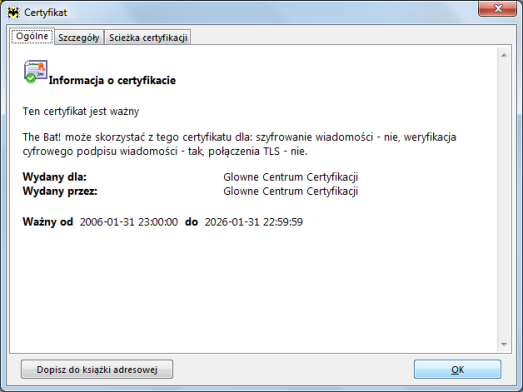Select the Ogólne tab
The image size is (523, 392).
[x=32, y=36]
